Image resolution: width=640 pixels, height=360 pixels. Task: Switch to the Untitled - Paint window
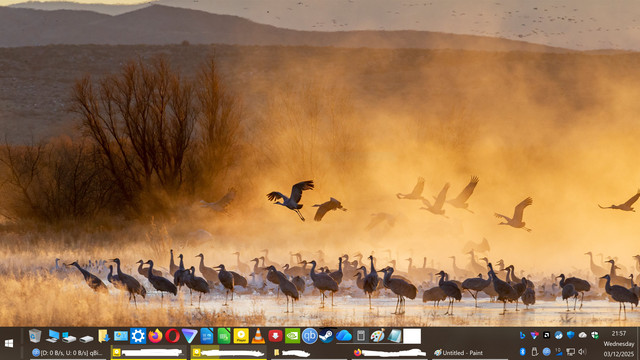click(x=469, y=353)
